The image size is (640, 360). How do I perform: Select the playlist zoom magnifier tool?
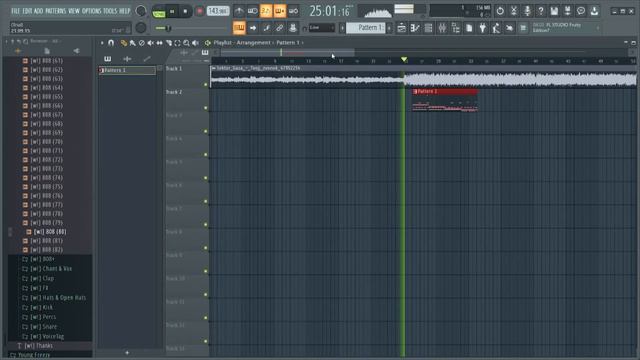(x=187, y=42)
